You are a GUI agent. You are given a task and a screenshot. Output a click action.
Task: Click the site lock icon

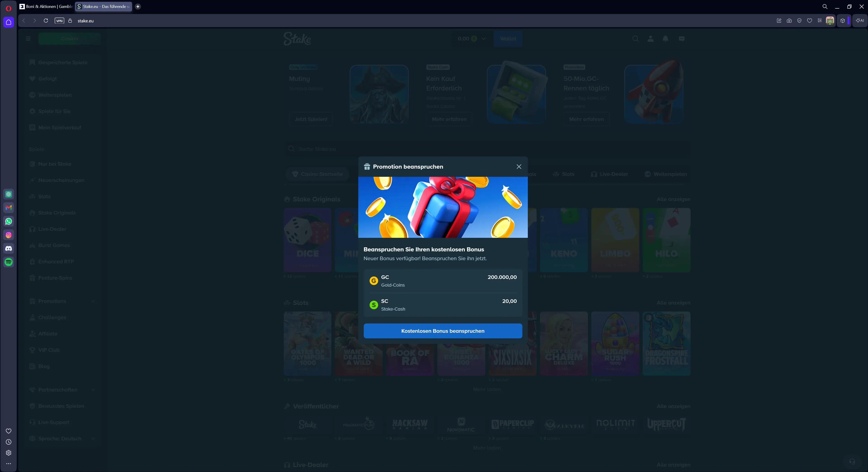click(x=70, y=21)
